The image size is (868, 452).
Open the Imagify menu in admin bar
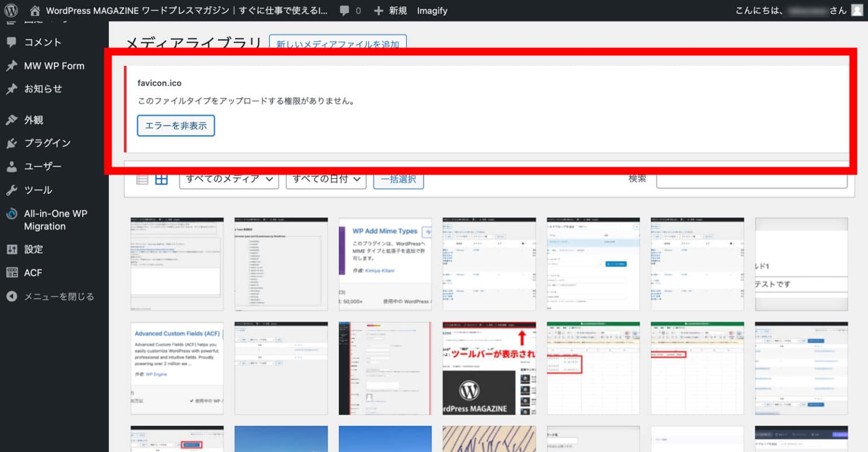[x=432, y=10]
